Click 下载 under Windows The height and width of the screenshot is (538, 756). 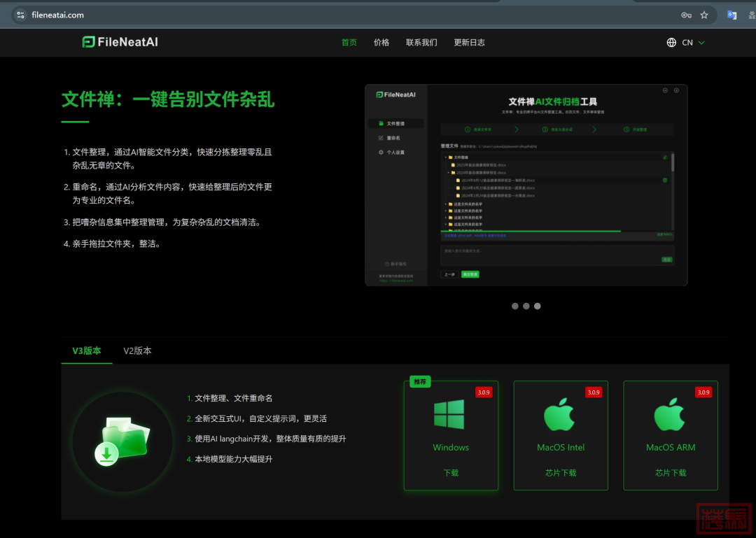451,472
